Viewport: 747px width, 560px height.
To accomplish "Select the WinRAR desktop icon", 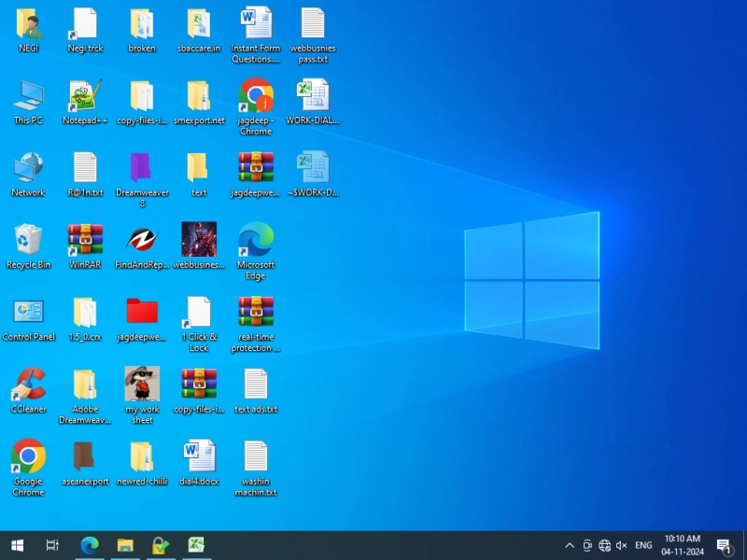I will pos(85,241).
